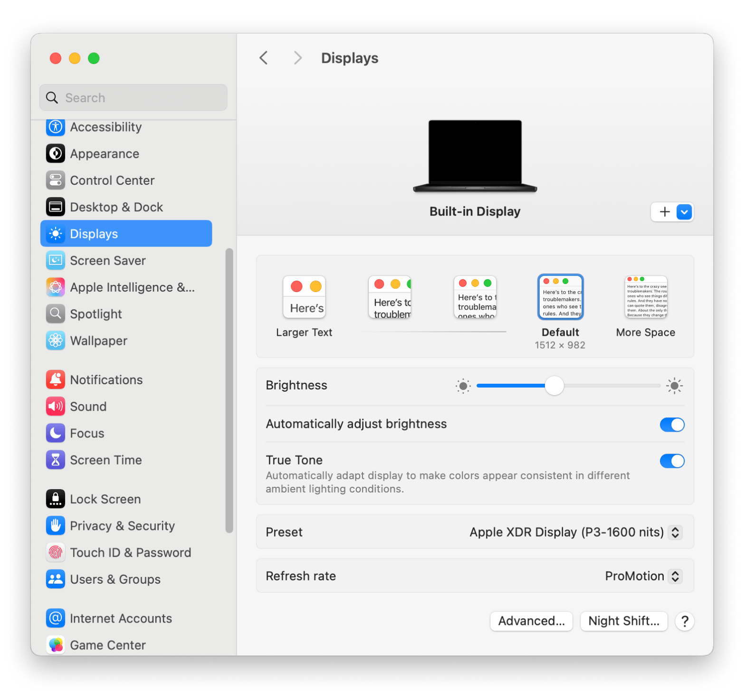Image resolution: width=745 pixels, height=700 pixels.
Task: Click the Apple Intelligence icon
Action: click(56, 287)
